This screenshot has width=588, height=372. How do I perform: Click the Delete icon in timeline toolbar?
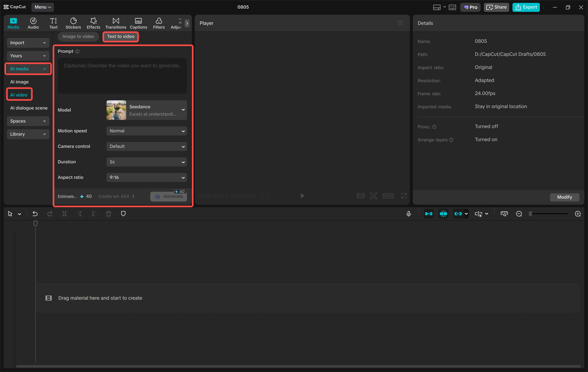point(109,214)
